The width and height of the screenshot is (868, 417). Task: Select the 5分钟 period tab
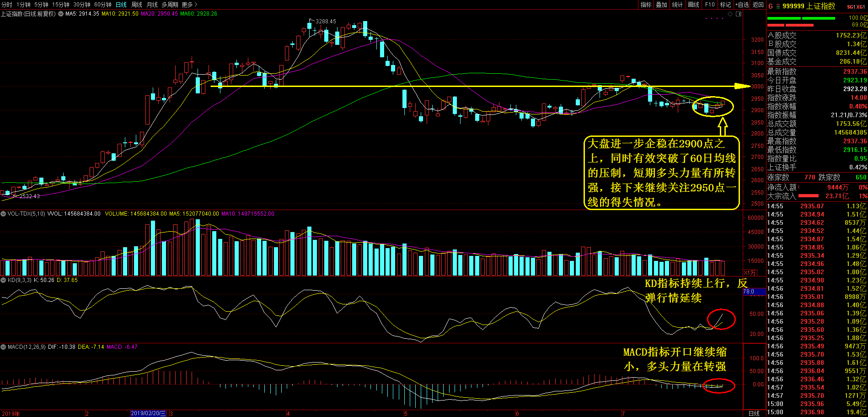coord(41,5)
